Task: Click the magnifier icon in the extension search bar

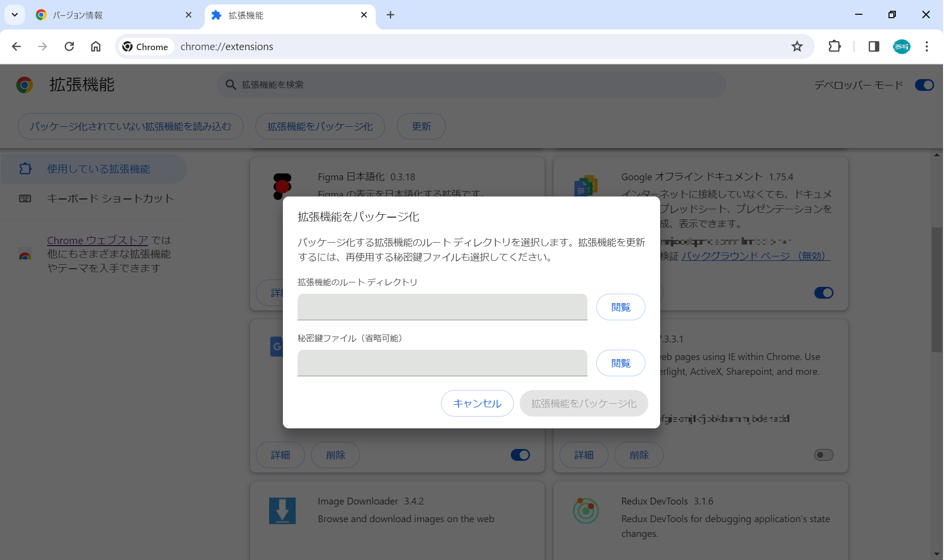Action: (231, 84)
